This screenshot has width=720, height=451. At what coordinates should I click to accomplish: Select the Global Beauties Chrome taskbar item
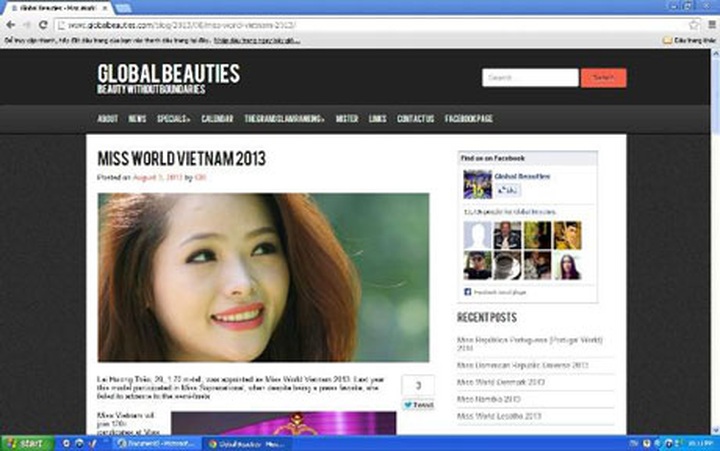(247, 444)
